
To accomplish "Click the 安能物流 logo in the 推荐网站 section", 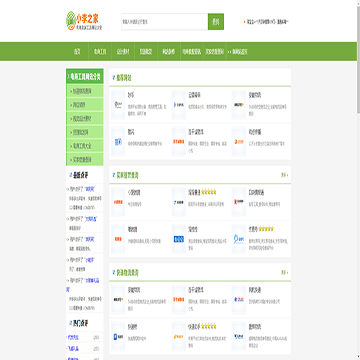I will [239, 105].
